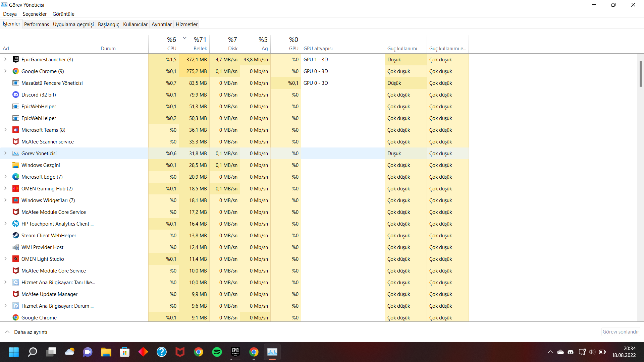Screen dimensions: 644x362
Task: Collapse view with Daha az ayrıntı
Action: click(26, 332)
